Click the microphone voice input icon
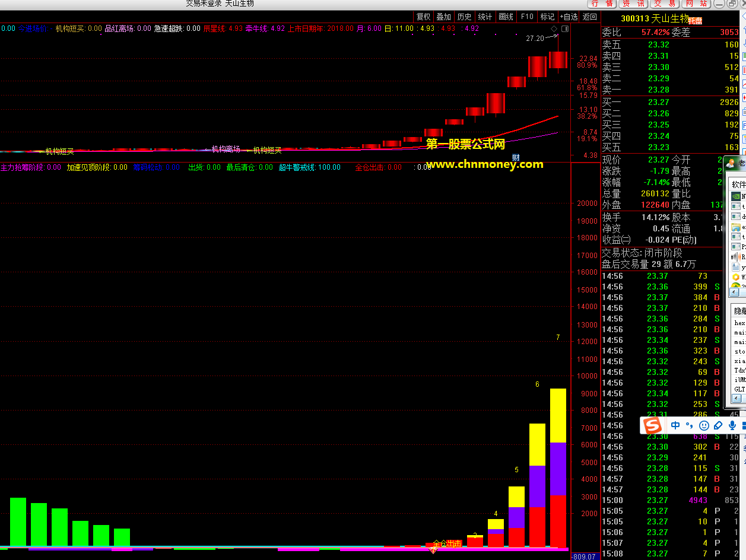 732,425
